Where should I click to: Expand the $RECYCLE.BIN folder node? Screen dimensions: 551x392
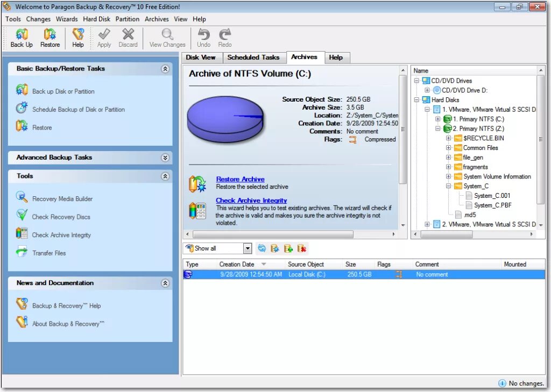pos(448,138)
